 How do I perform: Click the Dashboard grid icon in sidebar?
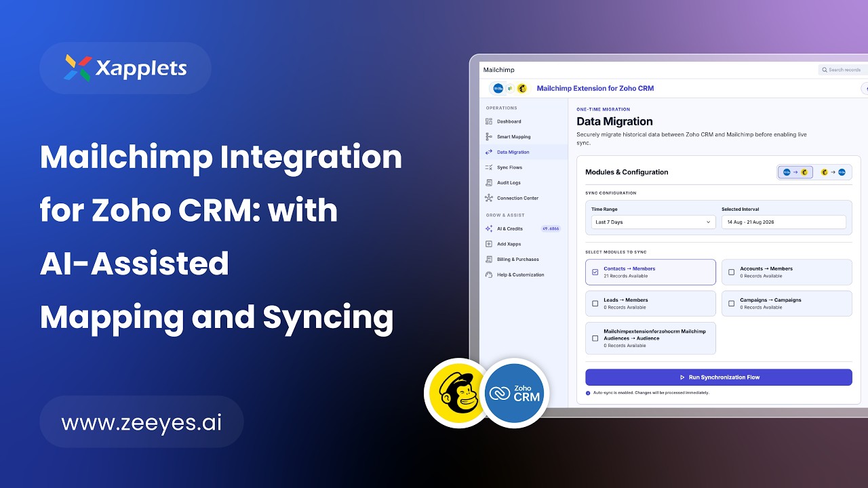click(489, 121)
